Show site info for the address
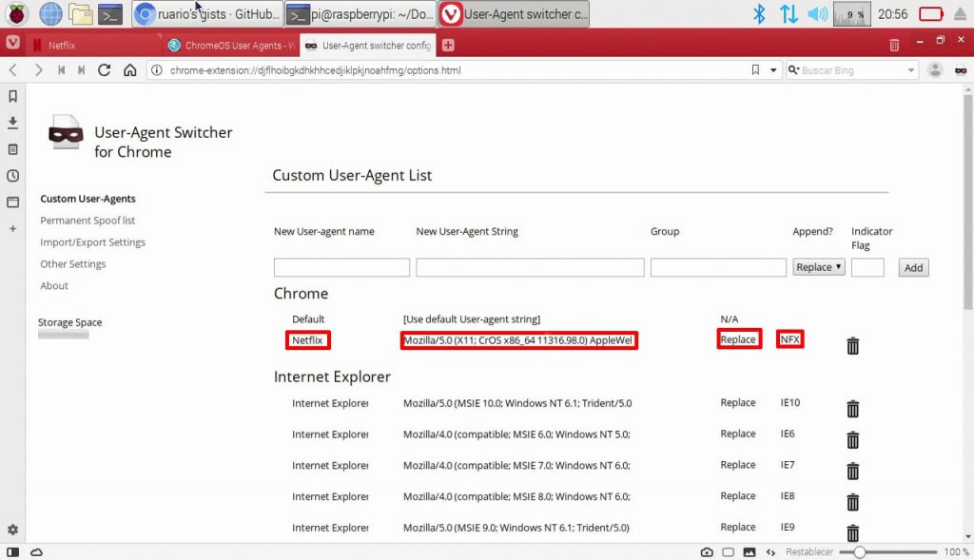Image resolution: width=974 pixels, height=560 pixels. [157, 70]
